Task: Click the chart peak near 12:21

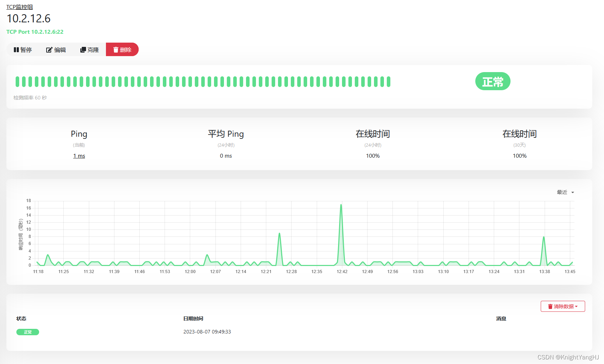Action: pos(279,234)
